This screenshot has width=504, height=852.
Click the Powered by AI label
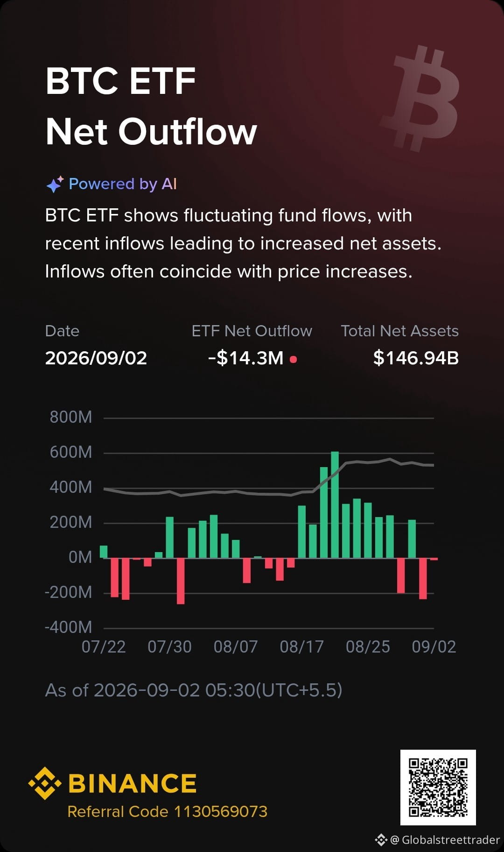pyautogui.click(x=123, y=184)
